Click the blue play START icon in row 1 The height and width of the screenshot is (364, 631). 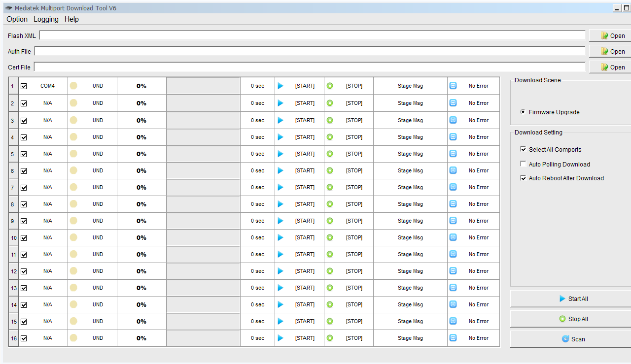click(x=280, y=86)
